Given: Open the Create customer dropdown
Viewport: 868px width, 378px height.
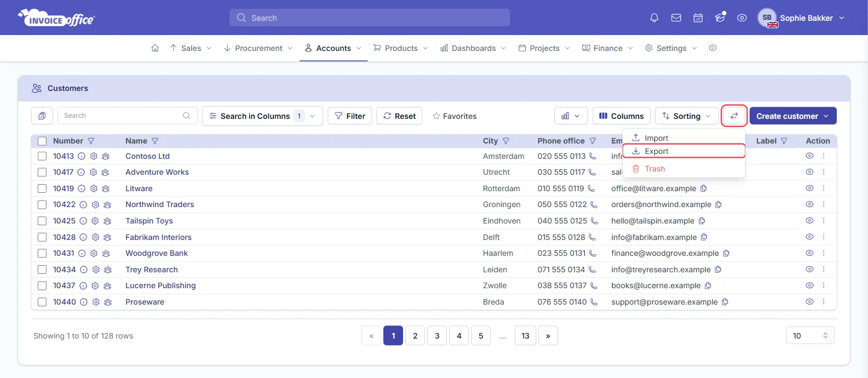Looking at the screenshot, I should (x=793, y=116).
